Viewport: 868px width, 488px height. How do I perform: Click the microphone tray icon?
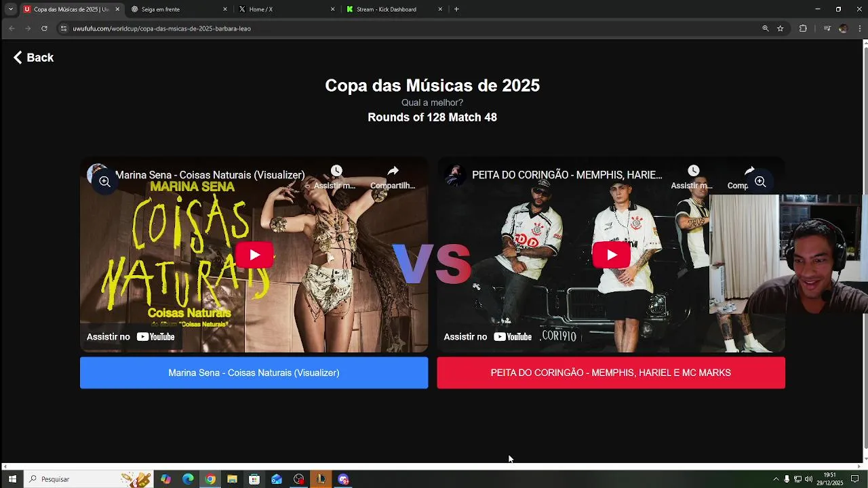pos(787,479)
